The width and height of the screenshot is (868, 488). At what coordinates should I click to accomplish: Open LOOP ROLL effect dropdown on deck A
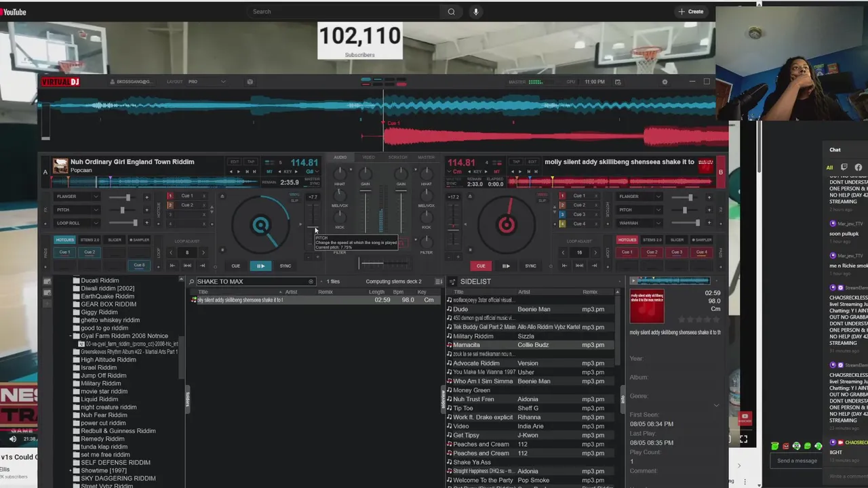click(96, 223)
